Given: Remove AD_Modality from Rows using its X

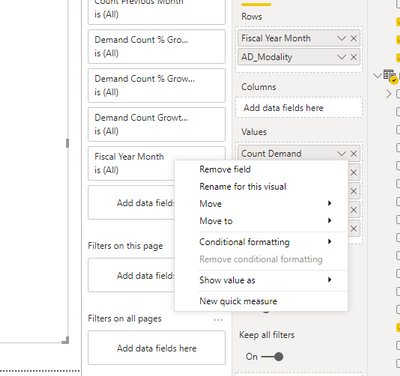Looking at the screenshot, I should click(354, 57).
